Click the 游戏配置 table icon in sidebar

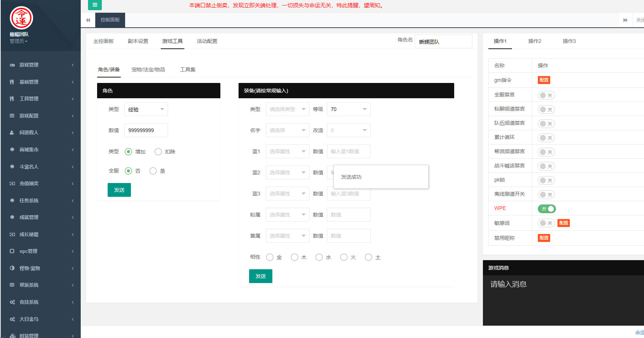(12, 116)
